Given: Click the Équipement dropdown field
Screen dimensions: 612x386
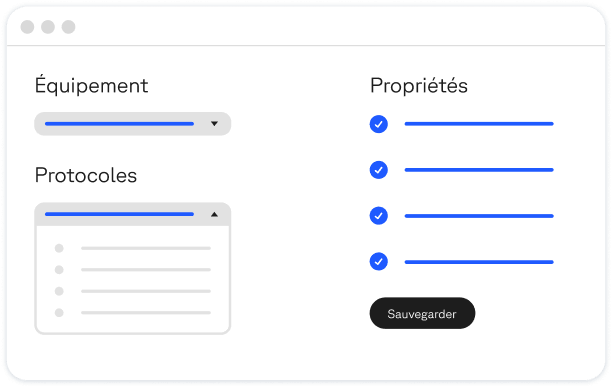Looking at the screenshot, I should click(133, 124).
